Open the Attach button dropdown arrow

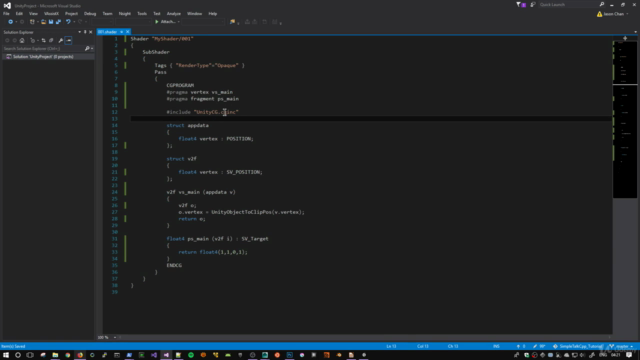click(178, 22)
